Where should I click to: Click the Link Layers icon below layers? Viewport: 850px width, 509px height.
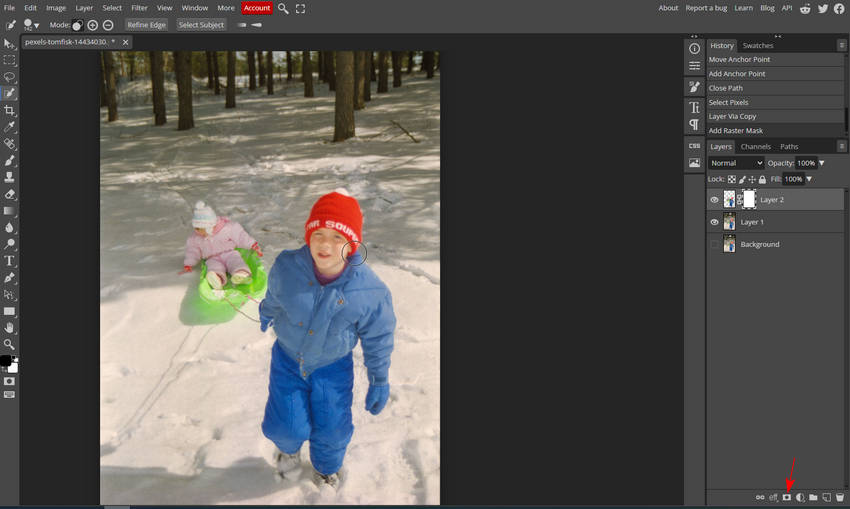(760, 497)
